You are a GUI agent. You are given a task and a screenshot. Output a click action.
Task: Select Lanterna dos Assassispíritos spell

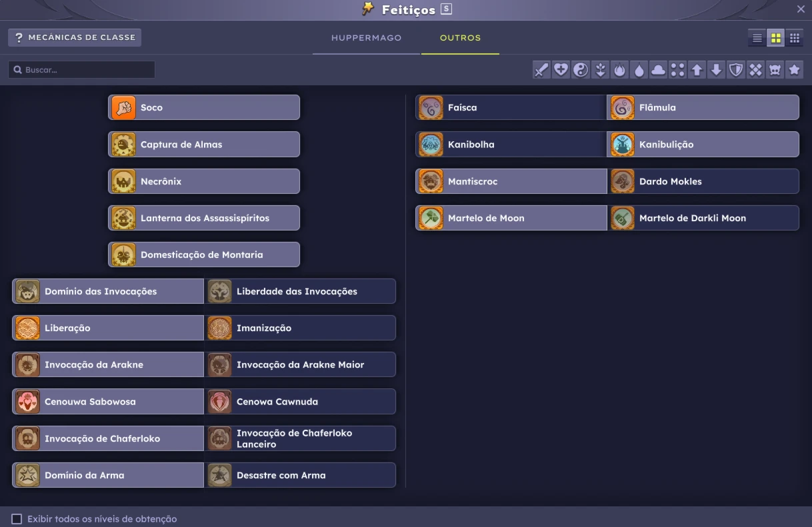[204, 218]
